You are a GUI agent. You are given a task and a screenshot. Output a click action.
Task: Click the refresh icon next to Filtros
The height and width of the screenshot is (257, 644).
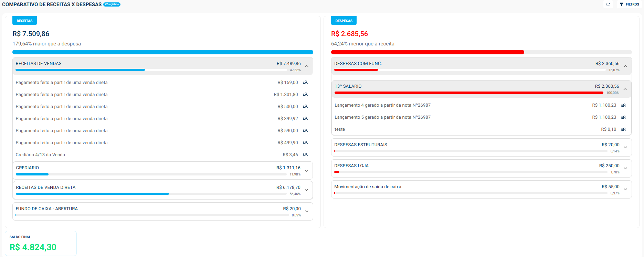click(608, 4)
